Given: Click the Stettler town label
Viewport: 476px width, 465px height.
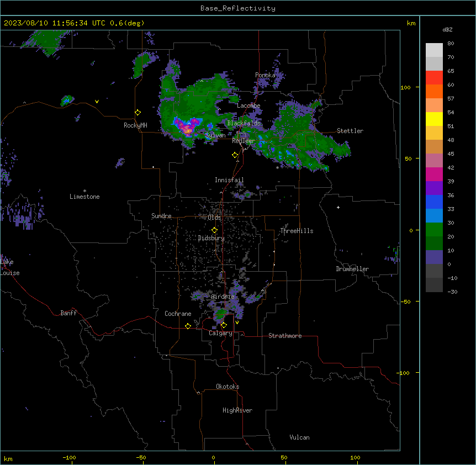Looking at the screenshot, I should [x=350, y=131].
